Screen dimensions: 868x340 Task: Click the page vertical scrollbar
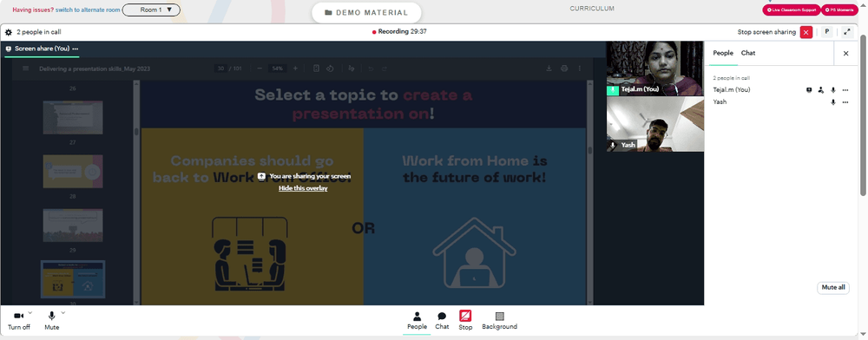863,115
